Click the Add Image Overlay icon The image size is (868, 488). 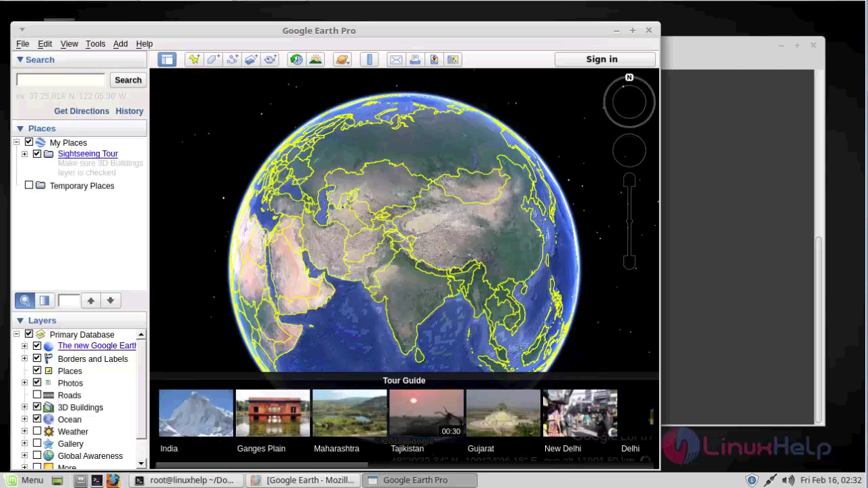coord(251,60)
